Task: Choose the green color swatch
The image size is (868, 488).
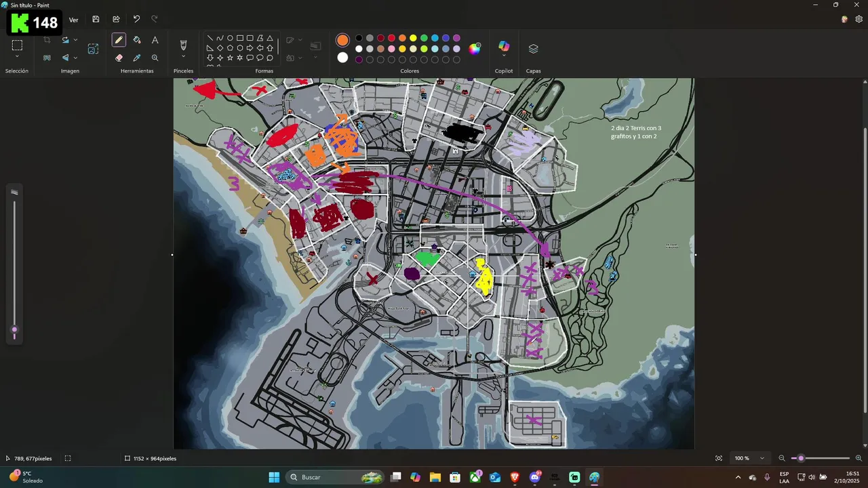Action: click(x=424, y=38)
